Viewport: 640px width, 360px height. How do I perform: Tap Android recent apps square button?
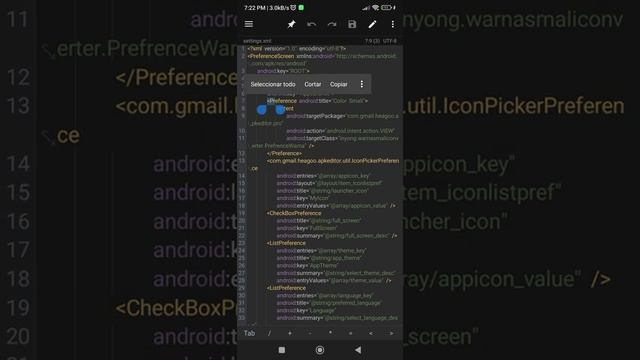[282, 350]
